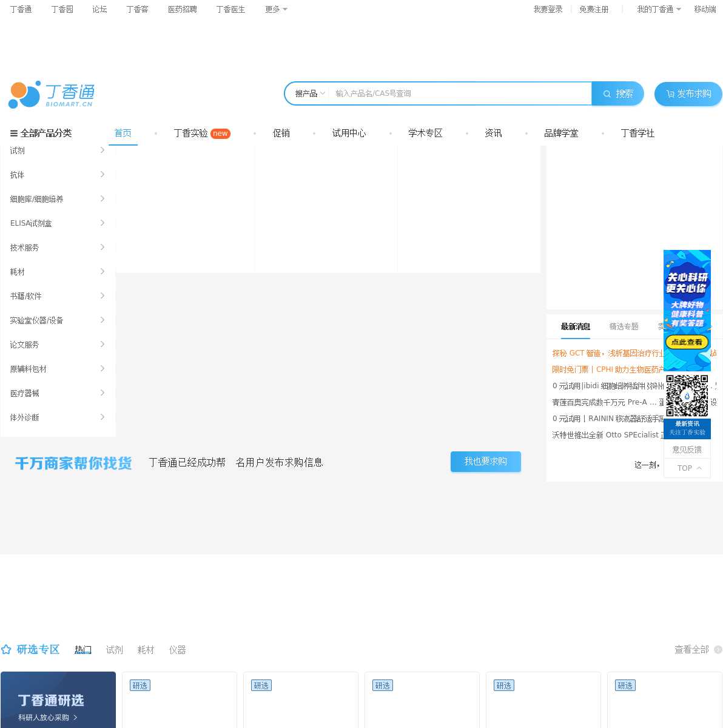Click the 丁香通 Biomart logo
Viewport: 723px width, 728px height.
(x=52, y=94)
